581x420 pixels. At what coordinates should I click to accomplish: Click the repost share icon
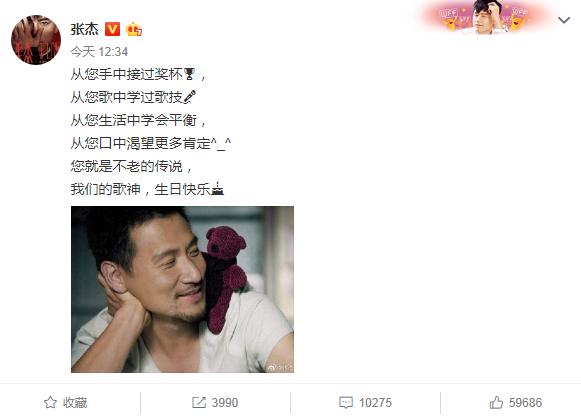(x=199, y=403)
